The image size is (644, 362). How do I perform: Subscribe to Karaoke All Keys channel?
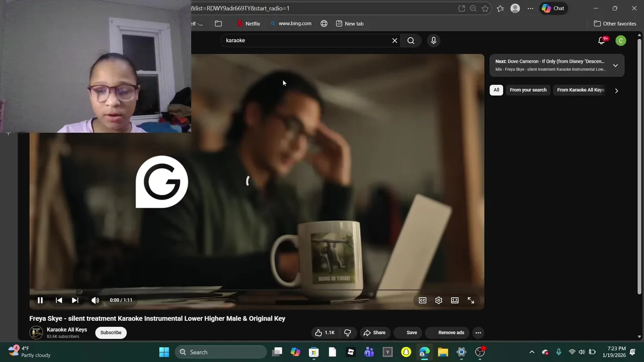pos(111,332)
